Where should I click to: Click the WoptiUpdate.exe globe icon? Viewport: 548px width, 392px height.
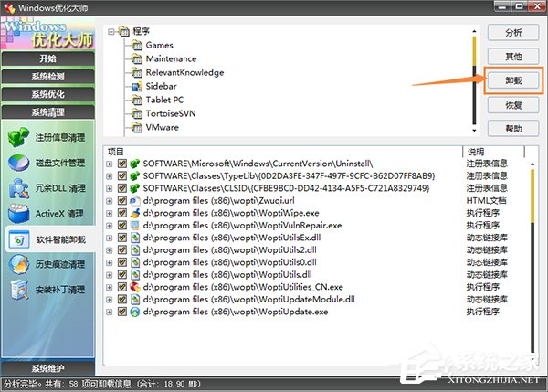click(x=134, y=312)
